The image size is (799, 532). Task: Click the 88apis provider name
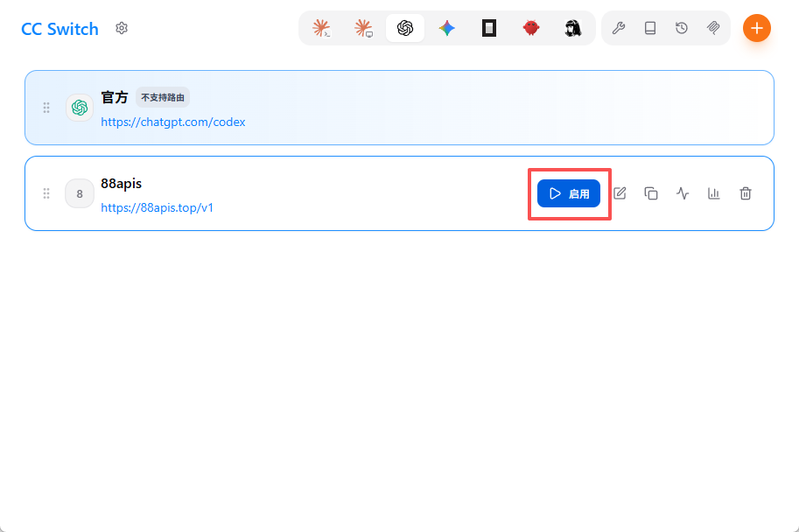[122, 184]
